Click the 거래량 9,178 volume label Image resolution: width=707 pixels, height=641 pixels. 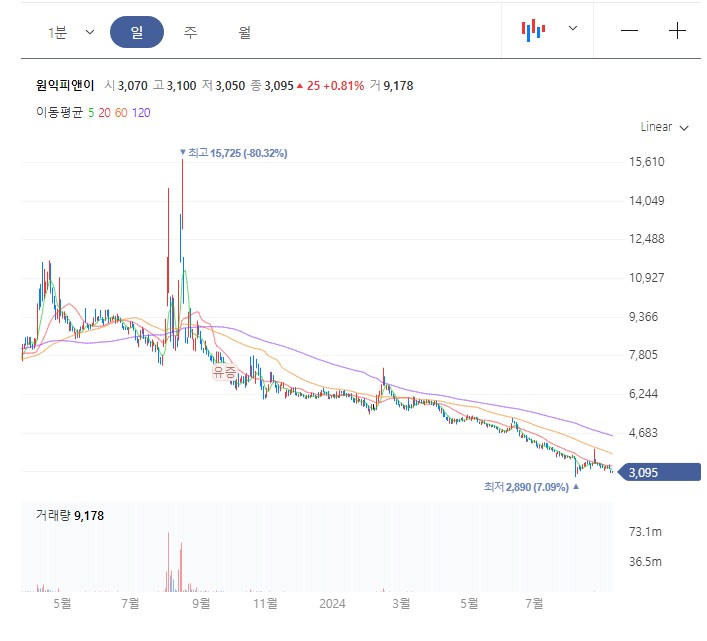tap(70, 515)
